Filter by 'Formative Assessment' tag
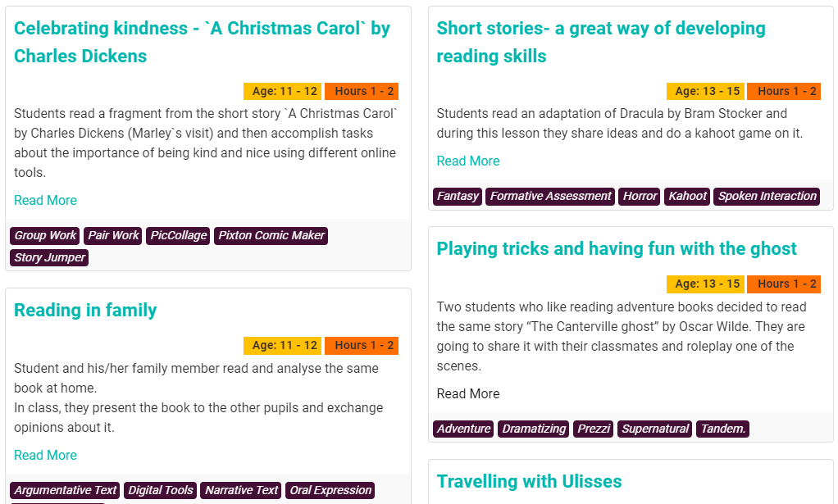The width and height of the screenshot is (838, 504). (550, 196)
